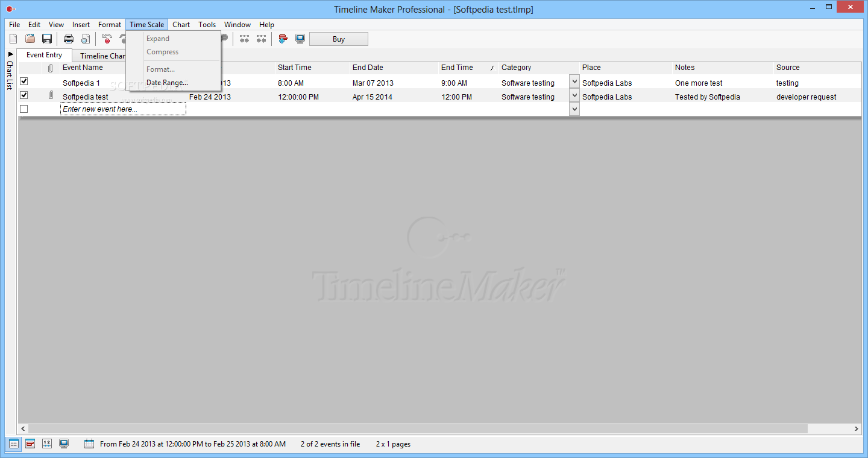Open the attachment of Softpedia test event

pos(51,95)
